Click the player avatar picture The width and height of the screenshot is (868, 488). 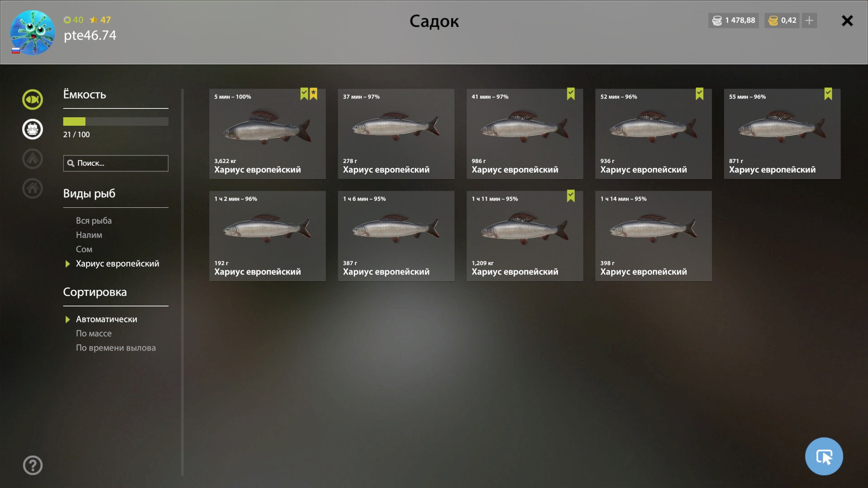[32, 33]
